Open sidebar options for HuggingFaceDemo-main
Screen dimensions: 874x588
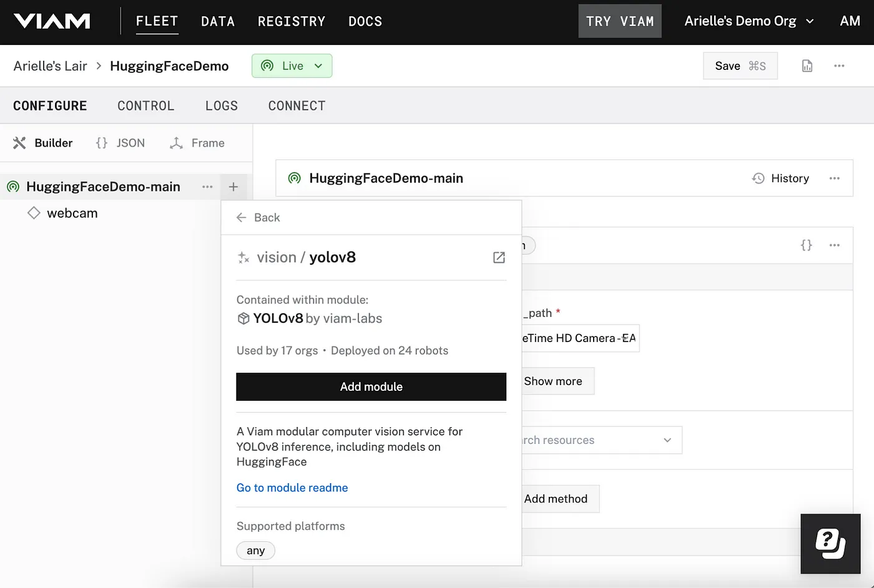[x=207, y=187]
